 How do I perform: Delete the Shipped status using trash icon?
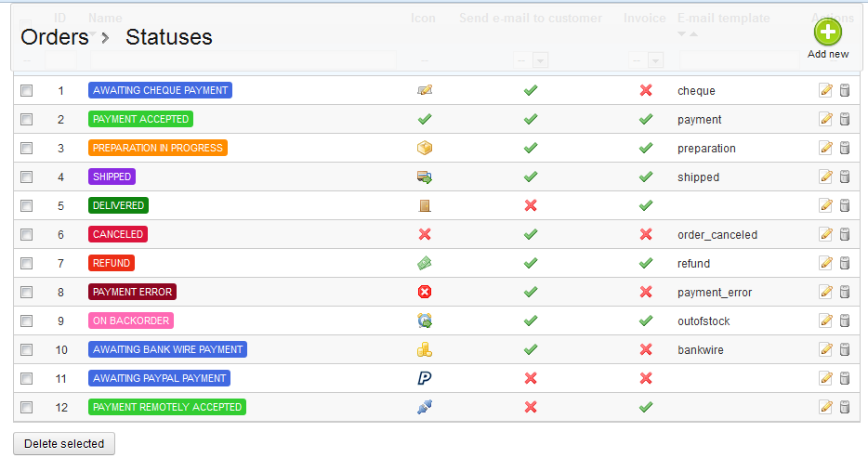pyautogui.click(x=845, y=177)
